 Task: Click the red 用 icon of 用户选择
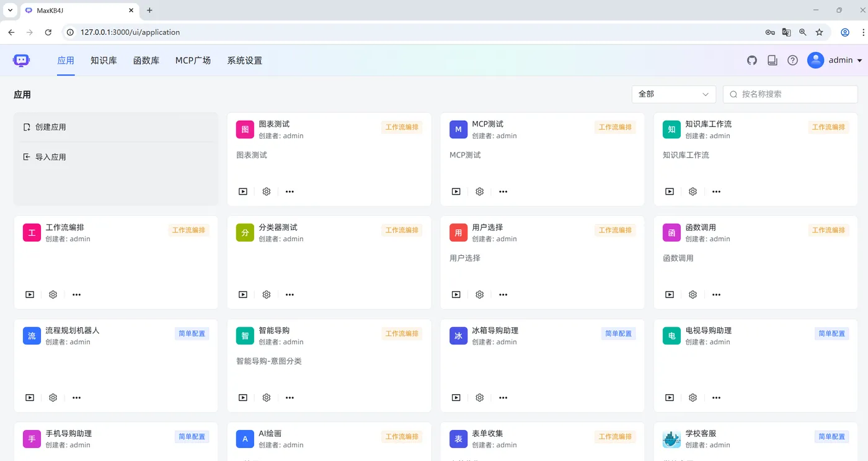tap(458, 232)
